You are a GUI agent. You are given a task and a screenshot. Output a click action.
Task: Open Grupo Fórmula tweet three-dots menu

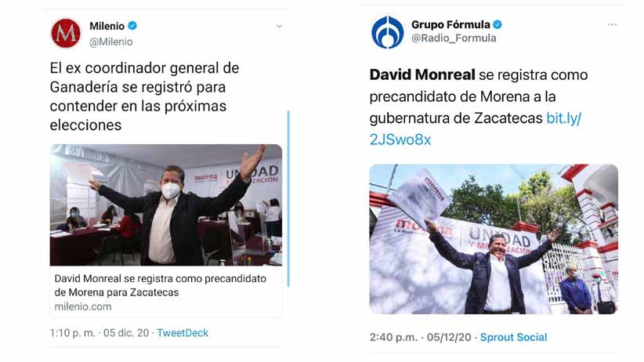pyautogui.click(x=612, y=24)
